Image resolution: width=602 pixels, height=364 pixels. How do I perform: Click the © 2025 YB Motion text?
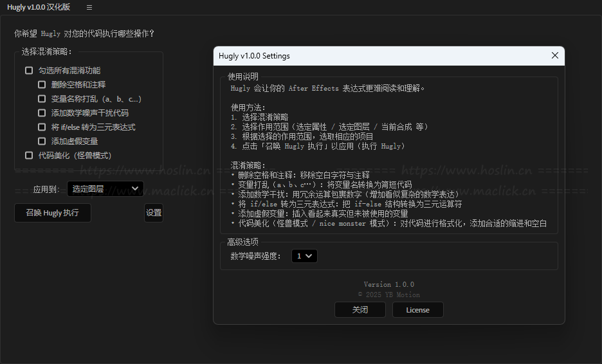[389, 295]
